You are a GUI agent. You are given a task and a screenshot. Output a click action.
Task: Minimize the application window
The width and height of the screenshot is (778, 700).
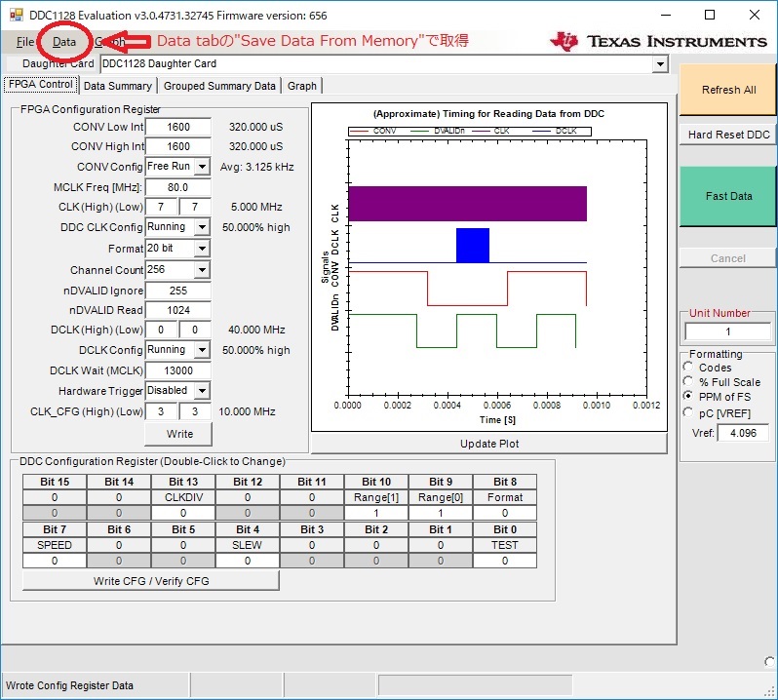point(666,15)
